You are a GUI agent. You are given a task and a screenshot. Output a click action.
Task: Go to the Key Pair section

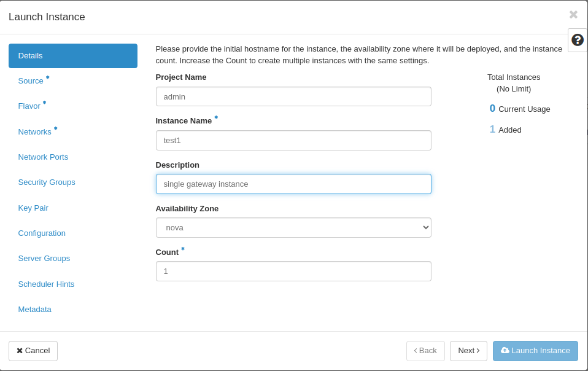(x=33, y=208)
